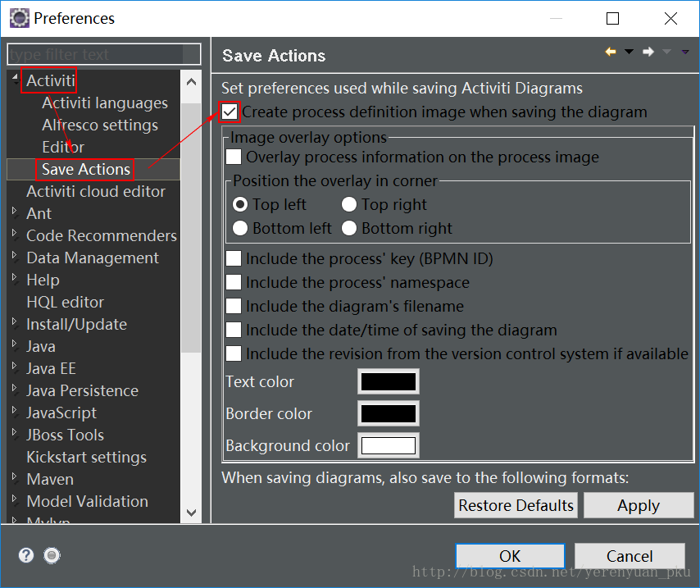Expand the Data Management node
700x588 pixels.
(x=15, y=255)
